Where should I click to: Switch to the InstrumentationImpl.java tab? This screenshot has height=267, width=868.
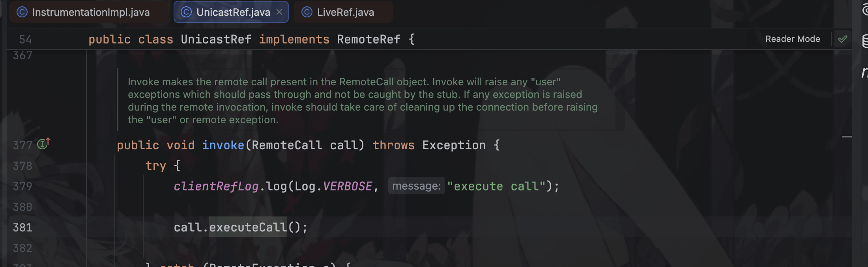(x=91, y=12)
